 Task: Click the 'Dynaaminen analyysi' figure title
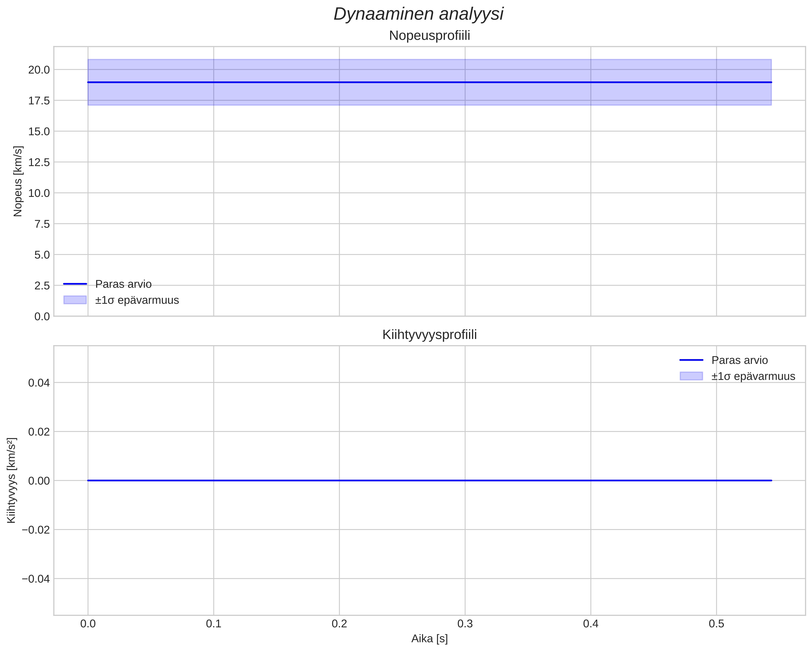click(418, 14)
